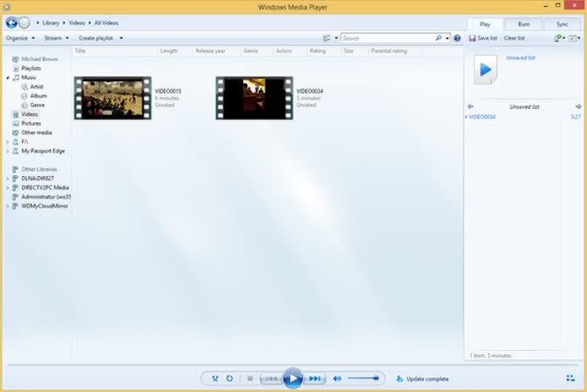The width and height of the screenshot is (587, 392).
Task: Go back with the blue Back arrow
Action: pos(11,23)
